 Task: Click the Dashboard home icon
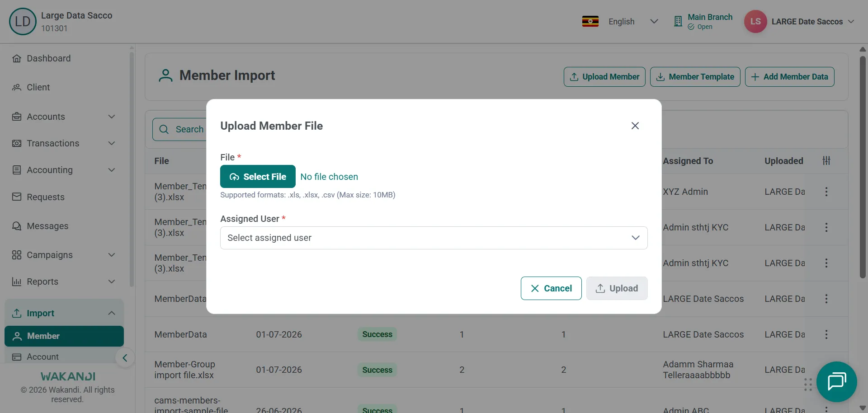(17, 58)
